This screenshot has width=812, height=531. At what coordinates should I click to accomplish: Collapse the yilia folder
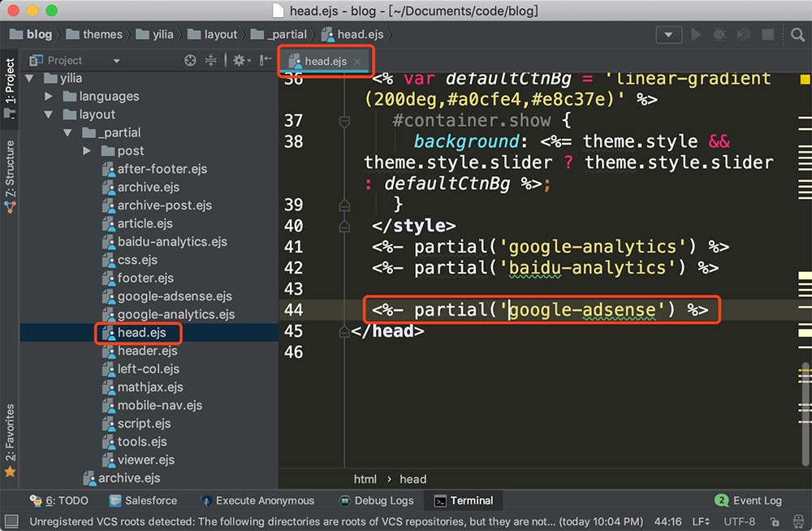tap(29, 78)
